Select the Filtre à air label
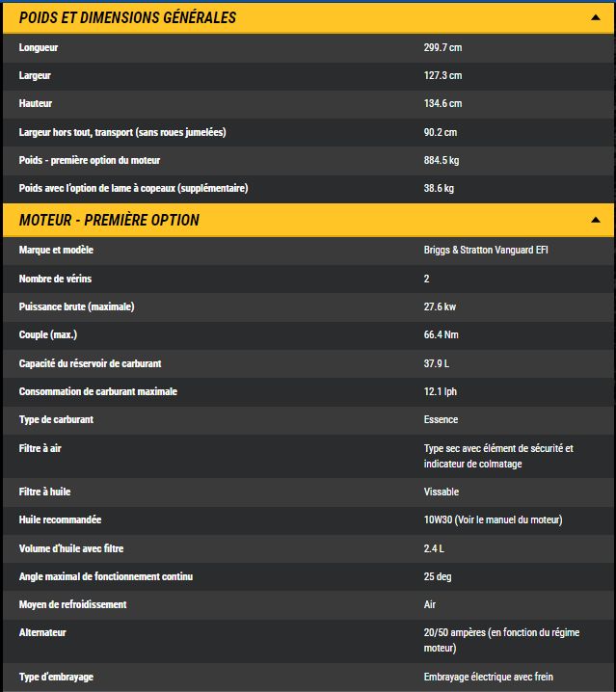The width and height of the screenshot is (616, 692). point(40,448)
